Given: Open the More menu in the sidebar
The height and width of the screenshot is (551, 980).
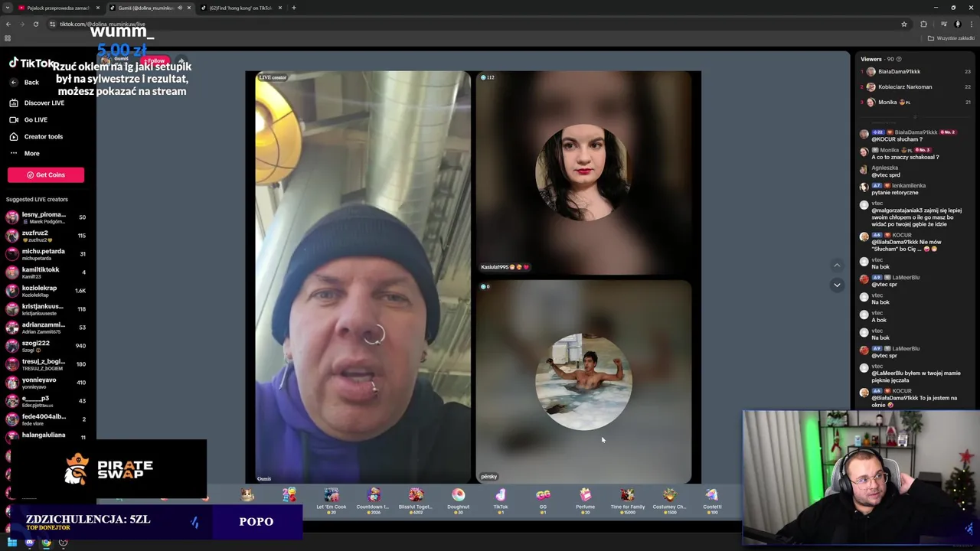Looking at the screenshot, I should [x=24, y=153].
